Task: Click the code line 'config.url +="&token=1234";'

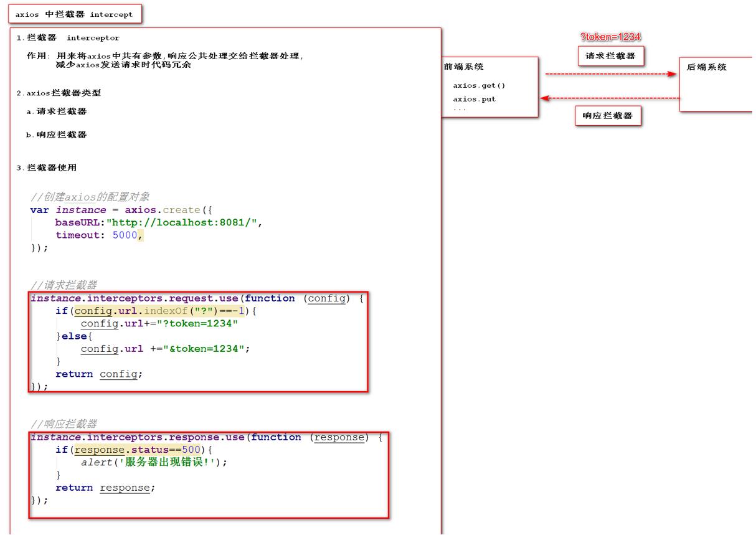Action: (x=165, y=349)
